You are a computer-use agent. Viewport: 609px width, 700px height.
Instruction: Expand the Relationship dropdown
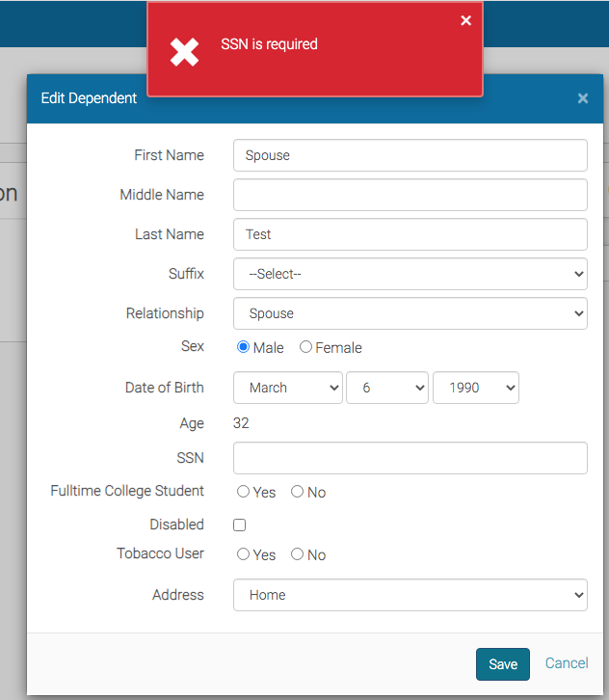tap(410, 313)
